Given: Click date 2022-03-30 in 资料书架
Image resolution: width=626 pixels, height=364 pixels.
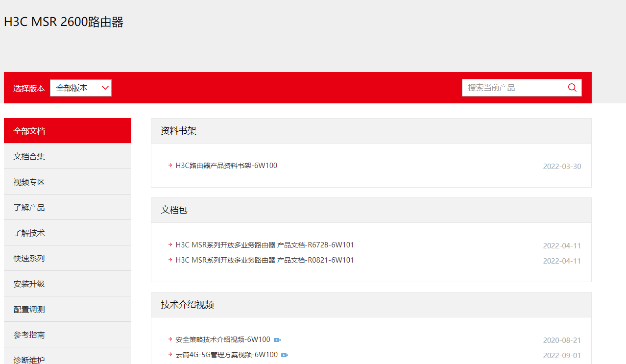Looking at the screenshot, I should point(562,167).
